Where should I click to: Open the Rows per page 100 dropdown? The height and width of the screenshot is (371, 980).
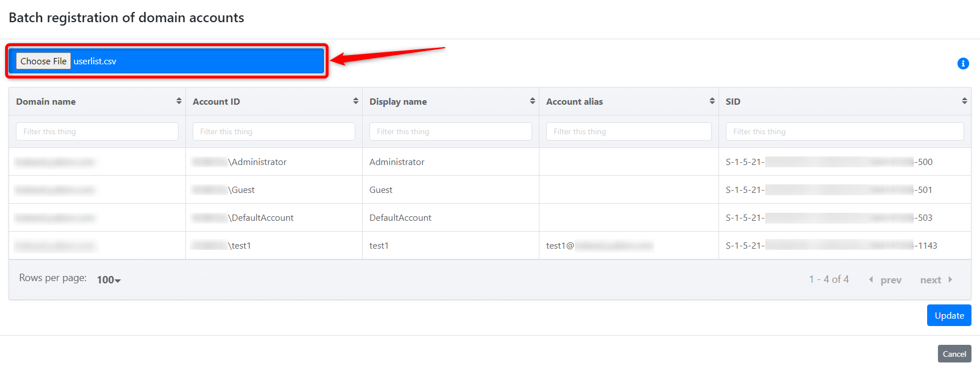pos(109,280)
